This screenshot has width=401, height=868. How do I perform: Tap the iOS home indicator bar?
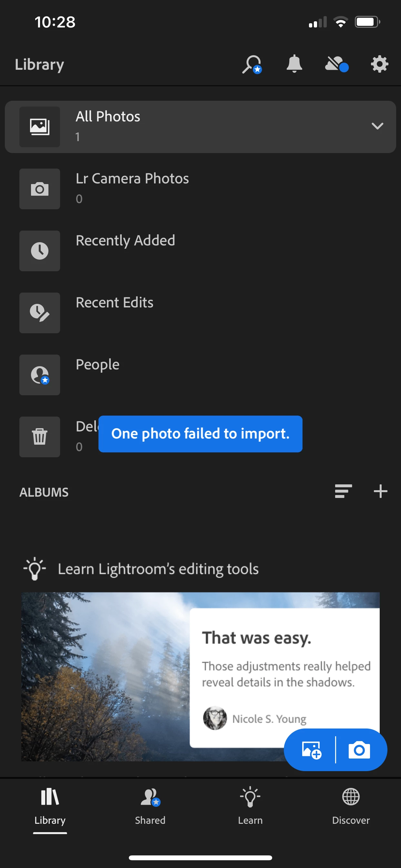coord(200,858)
